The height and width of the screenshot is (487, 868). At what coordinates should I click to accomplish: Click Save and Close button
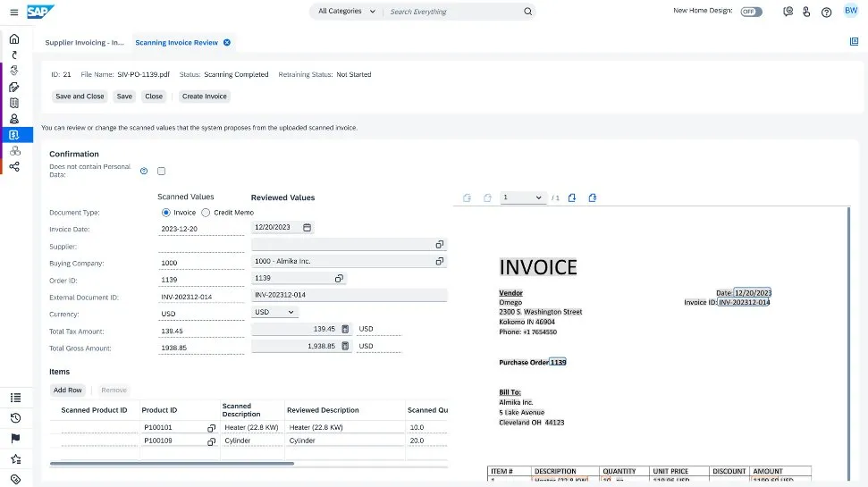[x=80, y=97]
